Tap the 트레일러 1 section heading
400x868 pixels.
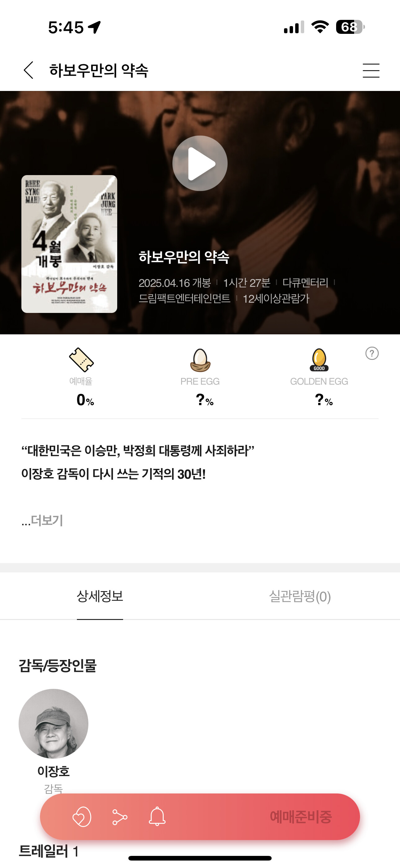pos(49,851)
